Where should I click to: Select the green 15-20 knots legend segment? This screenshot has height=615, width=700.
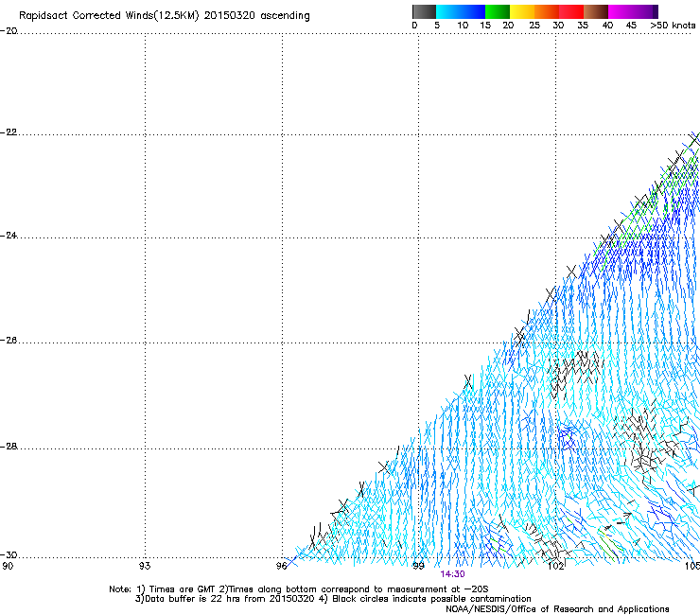498,11
